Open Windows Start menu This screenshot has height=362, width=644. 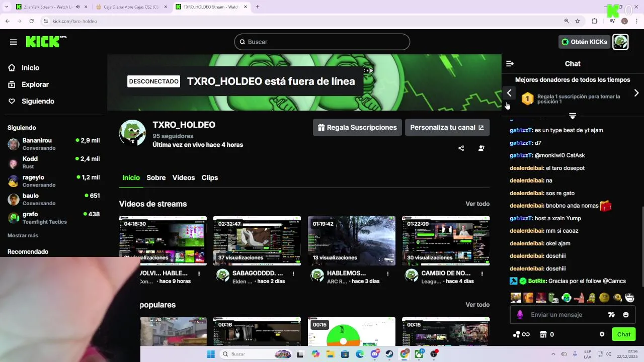coord(211,354)
